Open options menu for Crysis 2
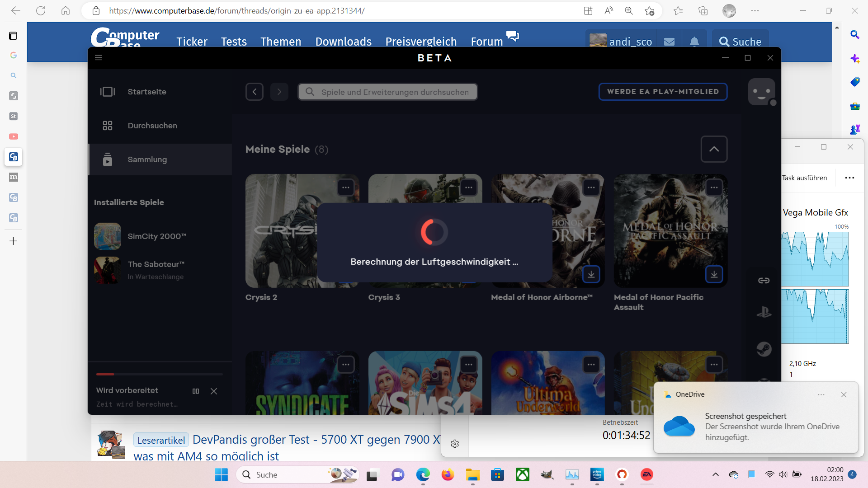The image size is (868, 488). [x=346, y=188]
